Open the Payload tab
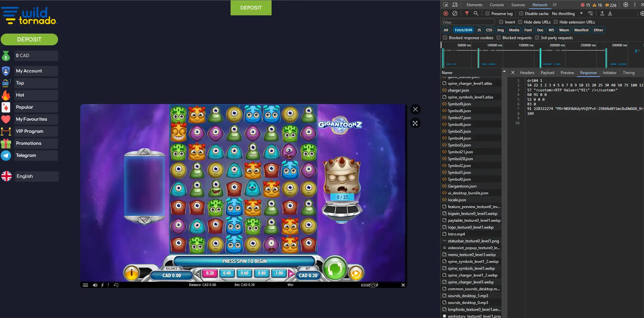Viewport: 644px width, 318px height. (547, 72)
